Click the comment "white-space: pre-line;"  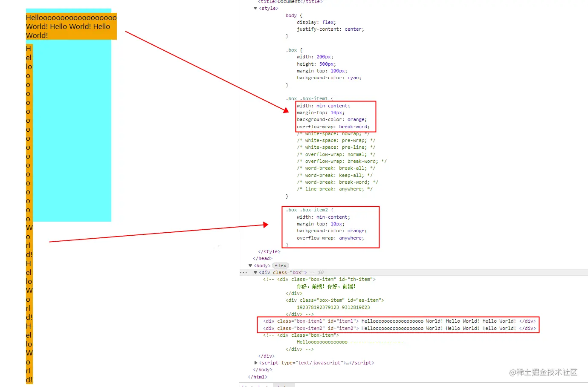pyautogui.click(x=336, y=147)
